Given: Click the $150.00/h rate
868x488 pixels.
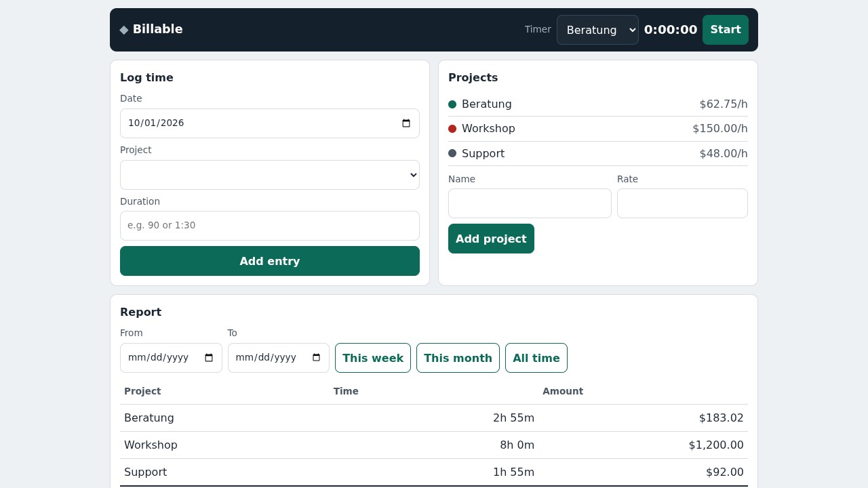Looking at the screenshot, I should (x=720, y=129).
